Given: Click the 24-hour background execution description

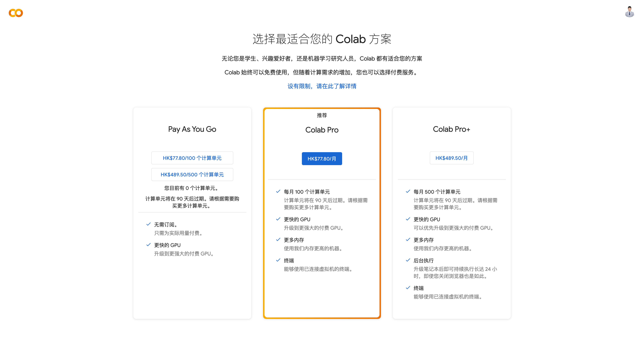Looking at the screenshot, I should coord(455,272).
